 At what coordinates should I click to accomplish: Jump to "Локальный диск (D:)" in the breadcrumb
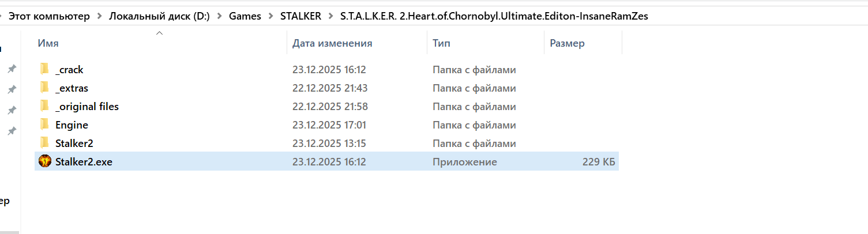coord(159,17)
